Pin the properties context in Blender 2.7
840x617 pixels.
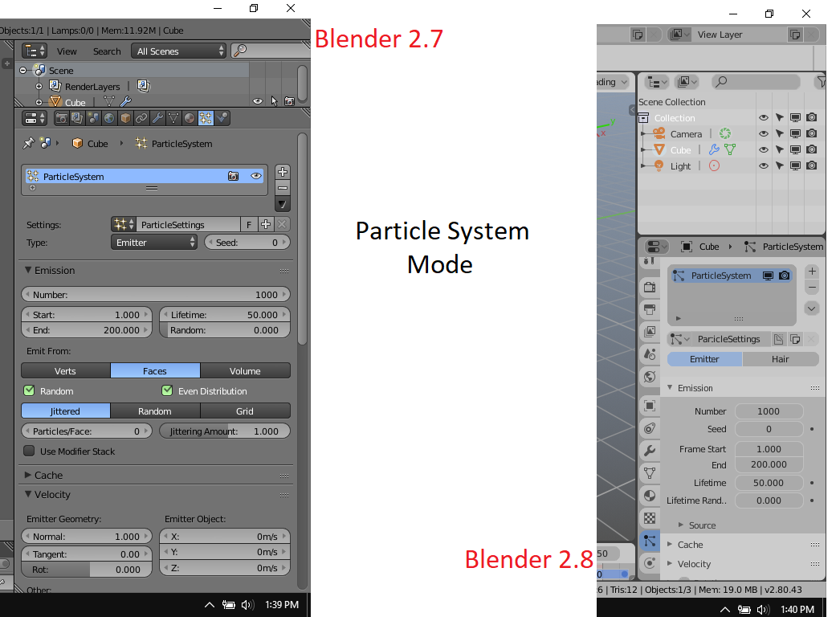click(28, 143)
